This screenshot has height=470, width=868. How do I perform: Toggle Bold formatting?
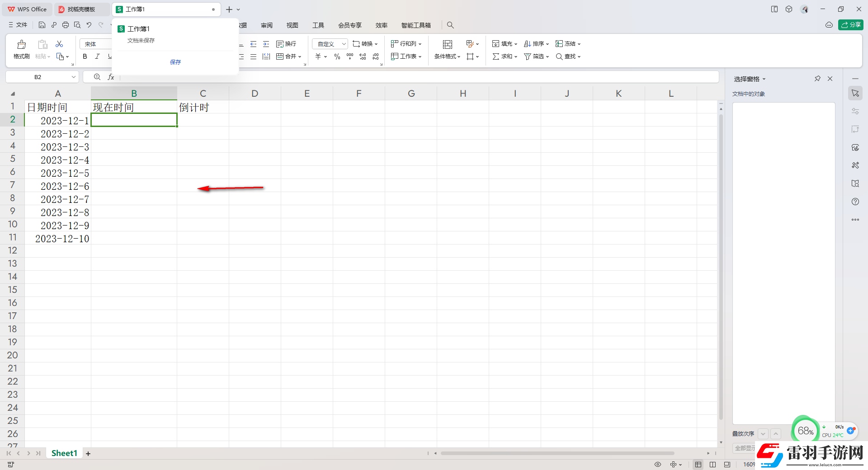[x=85, y=56]
